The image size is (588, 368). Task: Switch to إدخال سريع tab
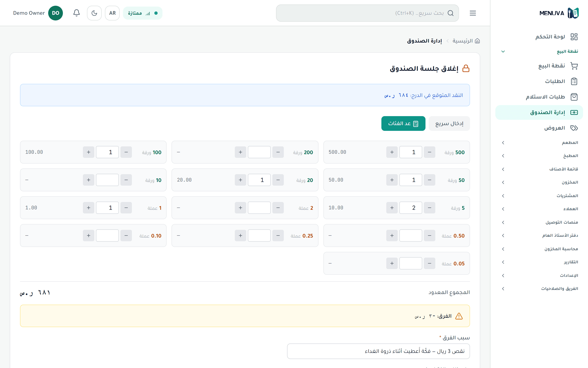click(449, 123)
